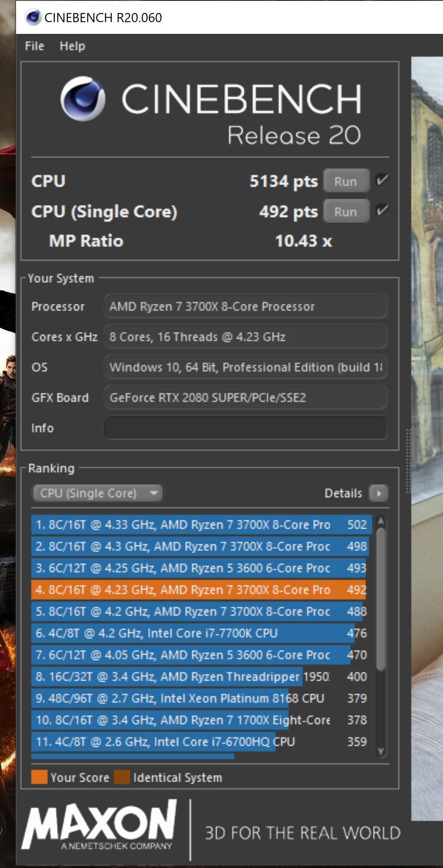The width and height of the screenshot is (443, 868).
Task: Open the File menu
Action: click(x=34, y=46)
